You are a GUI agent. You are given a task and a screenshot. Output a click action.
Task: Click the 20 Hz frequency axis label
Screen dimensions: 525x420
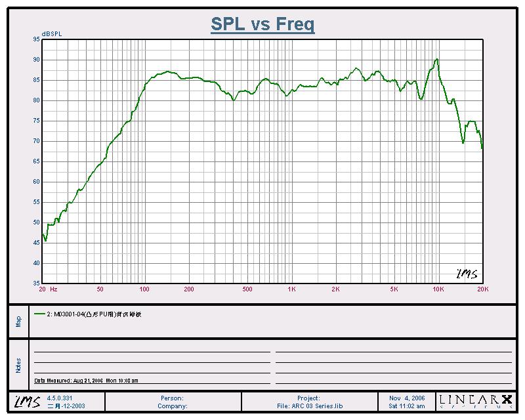(48, 289)
